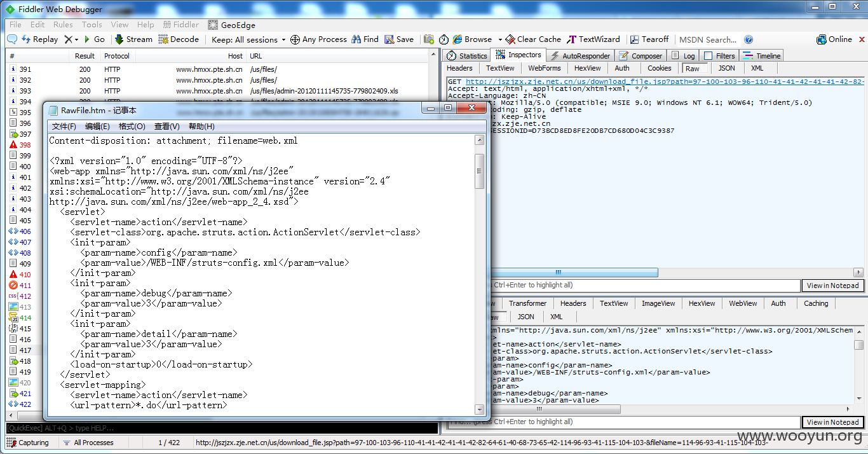
Task: Open the Tools menu
Action: pos(92,25)
